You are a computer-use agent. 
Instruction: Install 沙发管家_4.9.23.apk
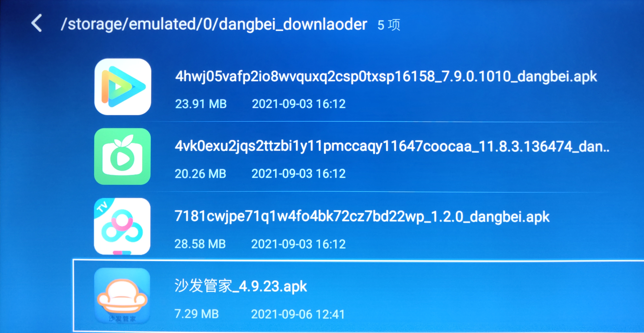point(240,286)
